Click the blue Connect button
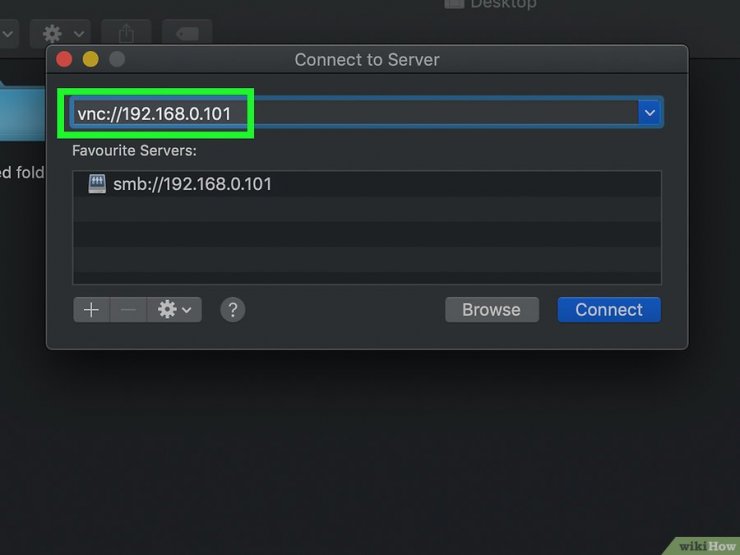The width and height of the screenshot is (740, 555). pos(608,310)
